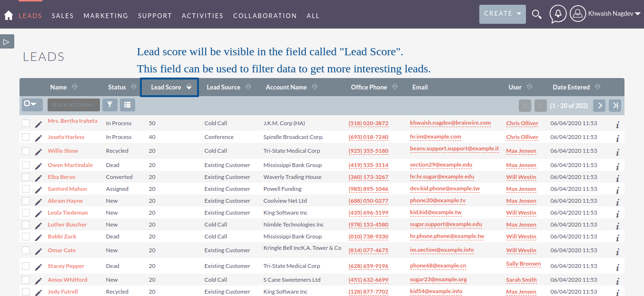This screenshot has width=644, height=296.
Task: Sort by the Lead Score column header
Action: click(x=170, y=87)
